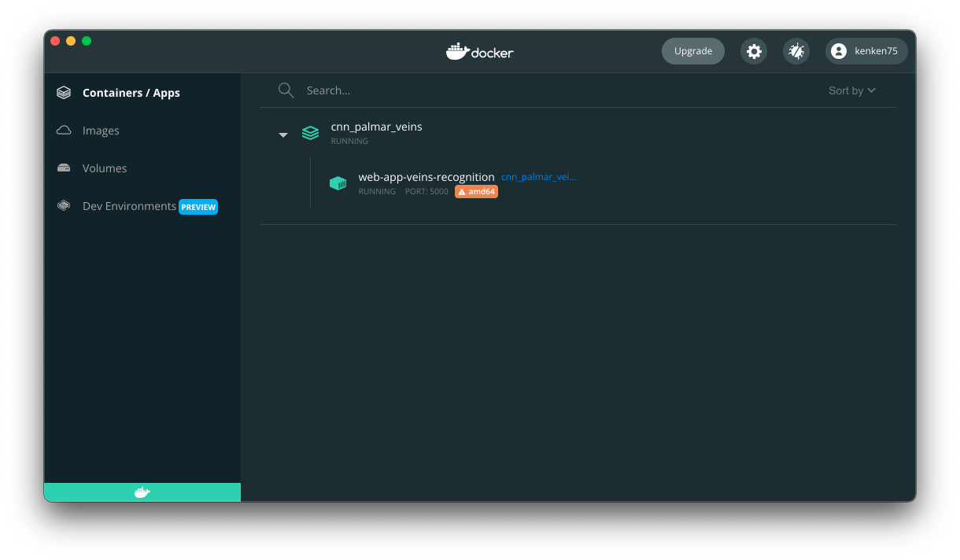This screenshot has width=960, height=560.
Task: Click the Upgrade button
Action: [x=693, y=51]
